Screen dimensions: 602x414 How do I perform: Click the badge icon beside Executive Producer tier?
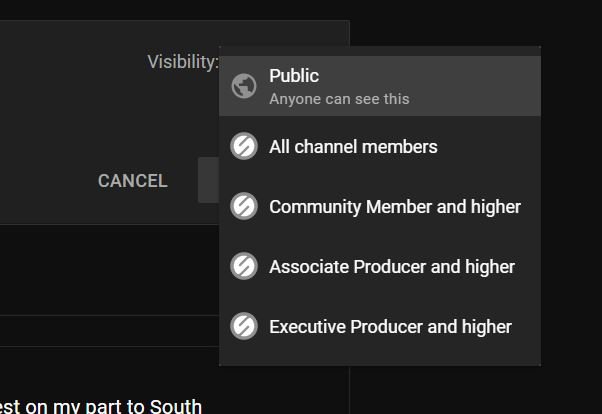point(244,327)
